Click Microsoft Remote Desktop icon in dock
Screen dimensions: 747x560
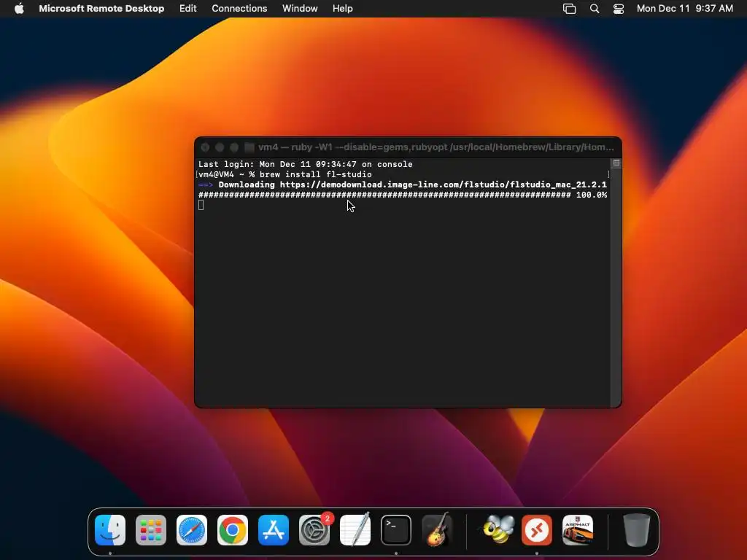point(537,530)
